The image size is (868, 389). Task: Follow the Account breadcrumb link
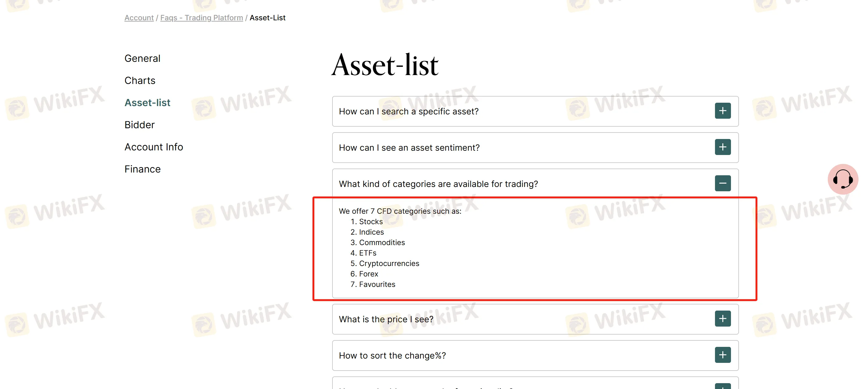tap(139, 18)
